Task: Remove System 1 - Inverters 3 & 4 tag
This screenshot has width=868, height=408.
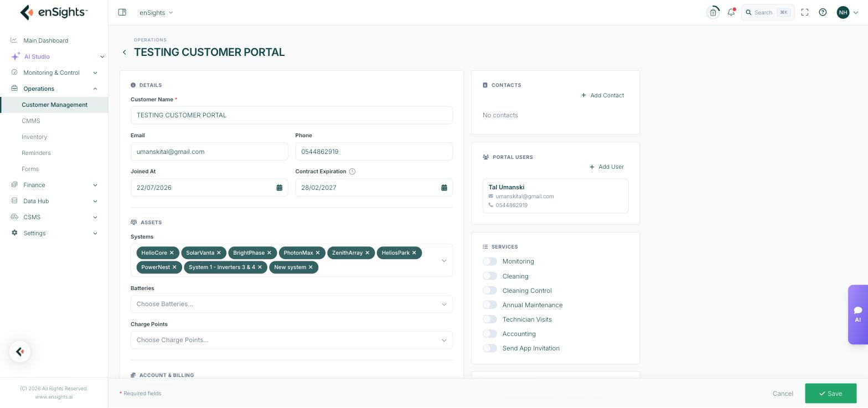Action: [x=260, y=267]
